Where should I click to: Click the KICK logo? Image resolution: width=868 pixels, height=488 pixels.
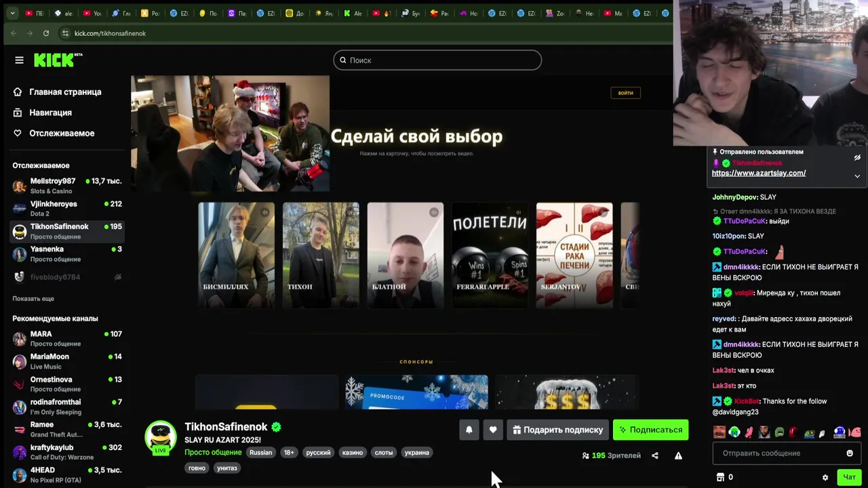click(x=58, y=60)
